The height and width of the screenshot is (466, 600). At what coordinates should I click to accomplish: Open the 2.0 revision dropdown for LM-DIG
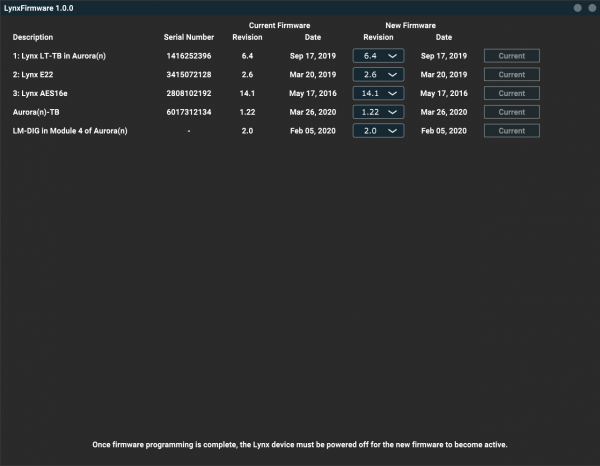tap(378, 131)
